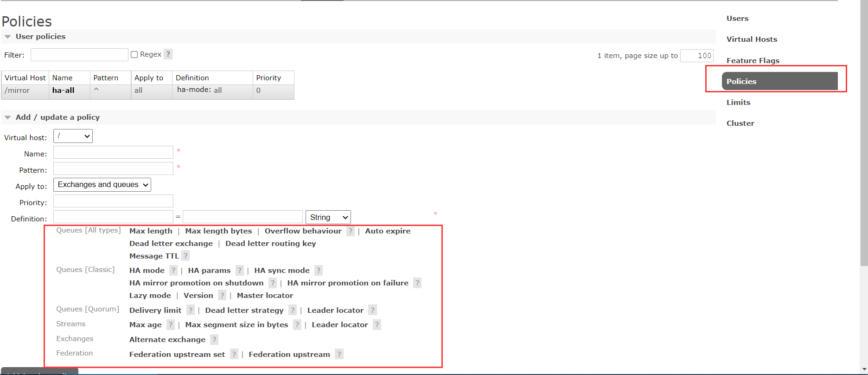Add the Overflow behaviour key
This screenshot has width=868, height=375.
pos(303,231)
